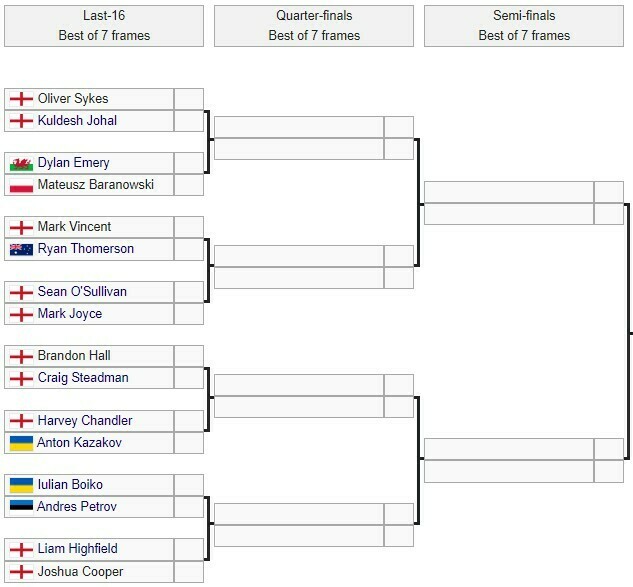Click the England flag beside Oliver Sykes
Screen dimensions: 633x587
coord(21,99)
